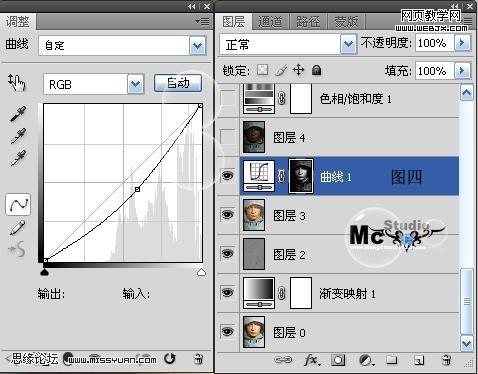The width and height of the screenshot is (478, 374).
Task: Select the 色相/饱和度 1 layer name
Action: 356,99
